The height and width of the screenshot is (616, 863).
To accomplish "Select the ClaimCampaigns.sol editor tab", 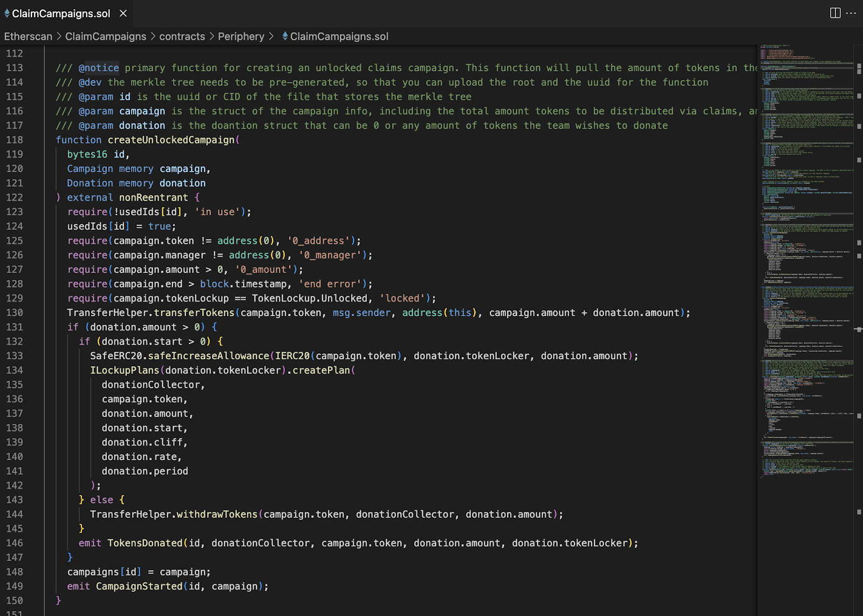I will click(x=61, y=13).
